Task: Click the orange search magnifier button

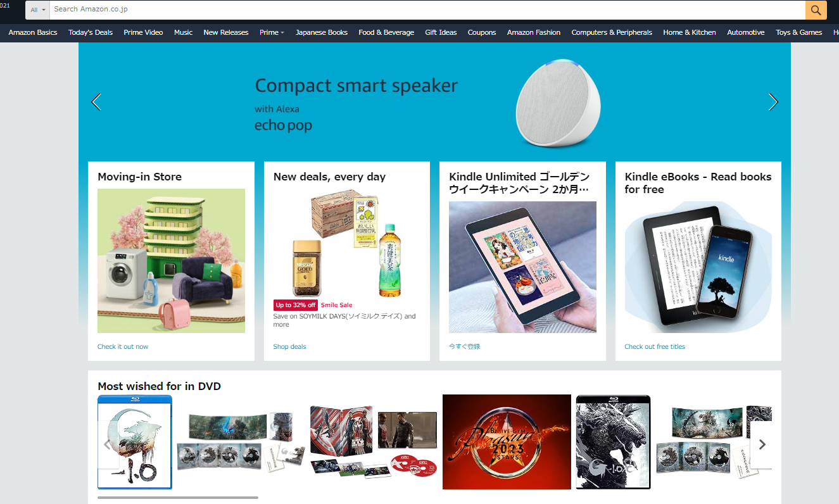Action: 816,10
